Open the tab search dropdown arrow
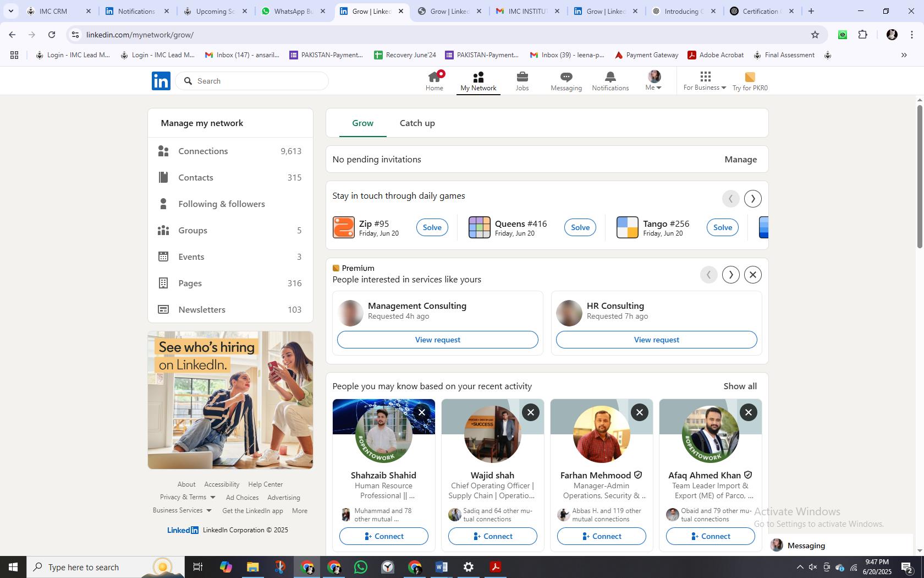This screenshot has height=578, width=924. [x=11, y=11]
